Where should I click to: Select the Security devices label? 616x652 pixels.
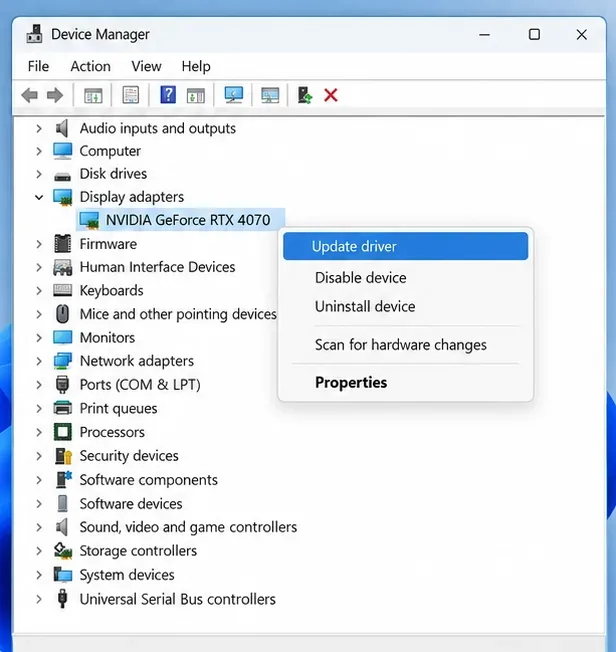click(x=129, y=456)
